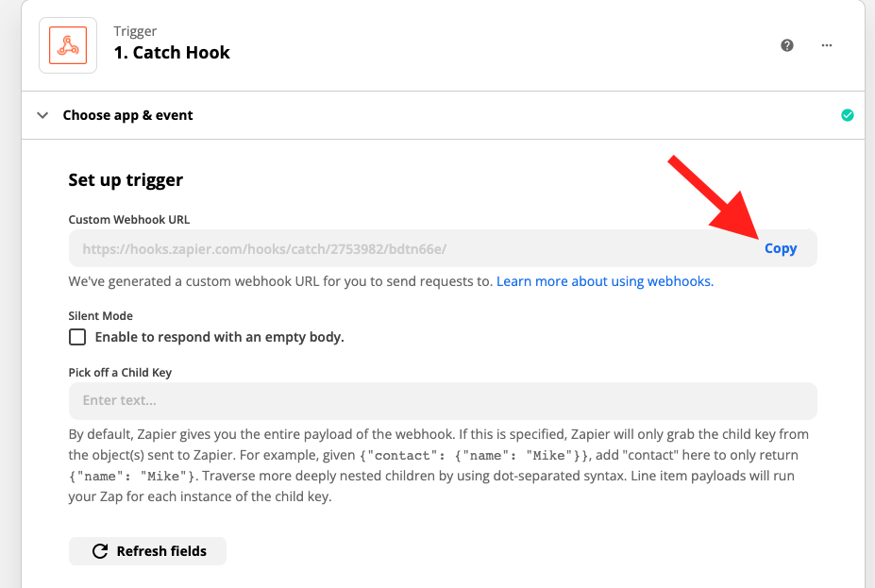Open Learn more about using webhooks link

pos(605,281)
